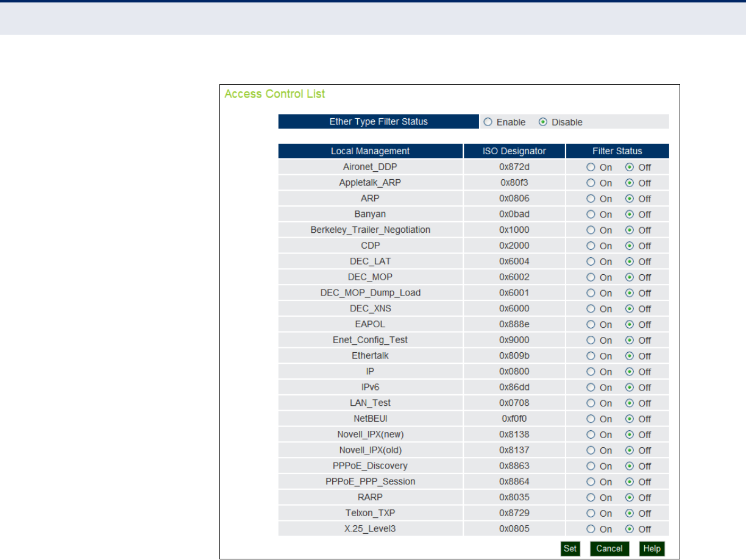The height and width of the screenshot is (560, 746).
Task: Set Banyan filter to Off
Action: coord(630,214)
